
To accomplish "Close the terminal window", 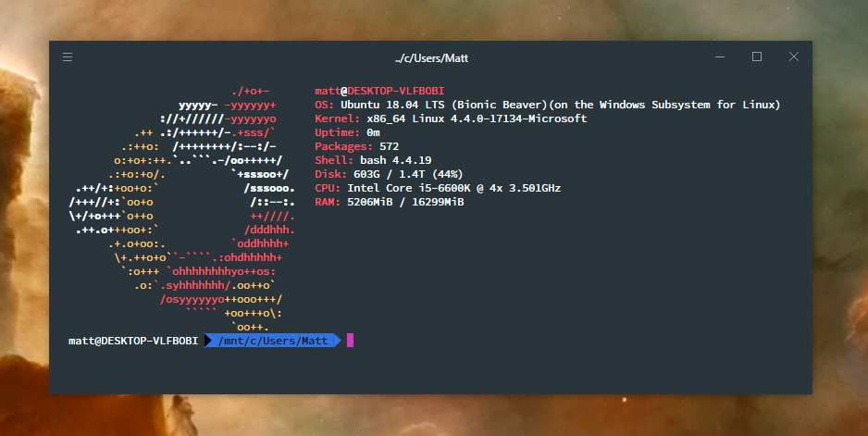I will [x=794, y=56].
